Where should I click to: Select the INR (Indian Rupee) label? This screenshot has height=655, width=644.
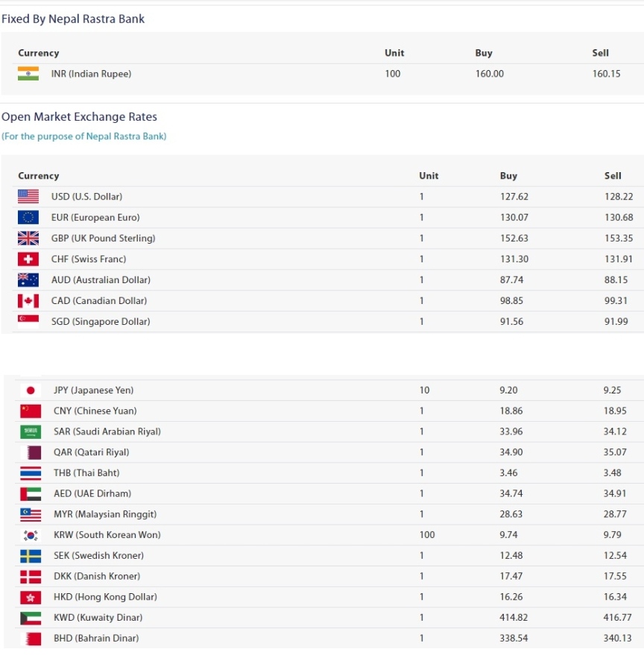click(x=91, y=74)
